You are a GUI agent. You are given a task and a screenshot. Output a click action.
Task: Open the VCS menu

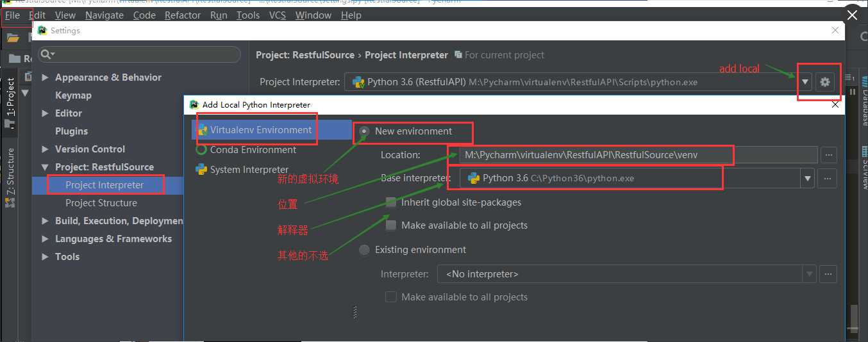pyautogui.click(x=278, y=15)
